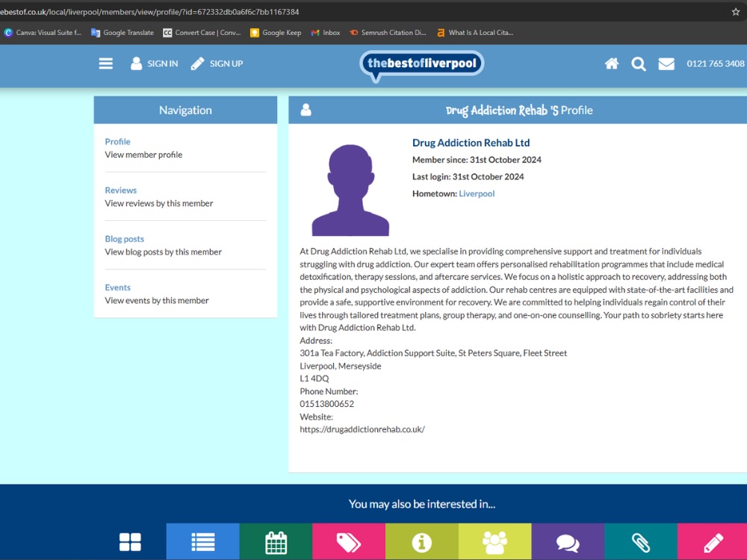The width and height of the screenshot is (747, 560).
Task: Click the envelope contact icon
Action: point(666,63)
